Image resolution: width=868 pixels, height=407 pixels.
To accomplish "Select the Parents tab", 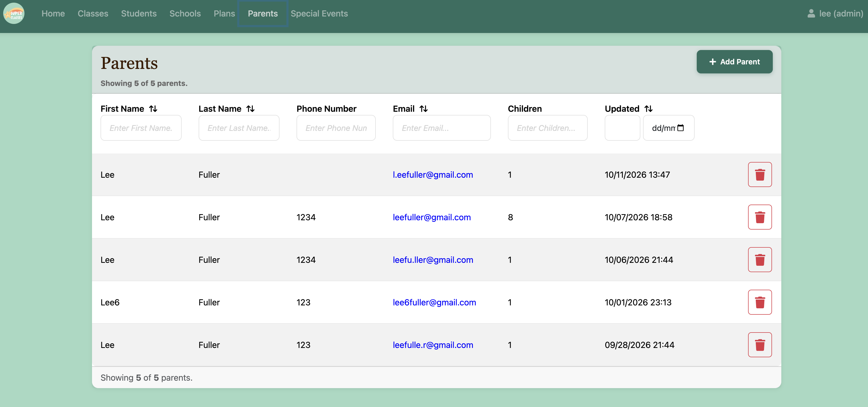I will click(263, 14).
